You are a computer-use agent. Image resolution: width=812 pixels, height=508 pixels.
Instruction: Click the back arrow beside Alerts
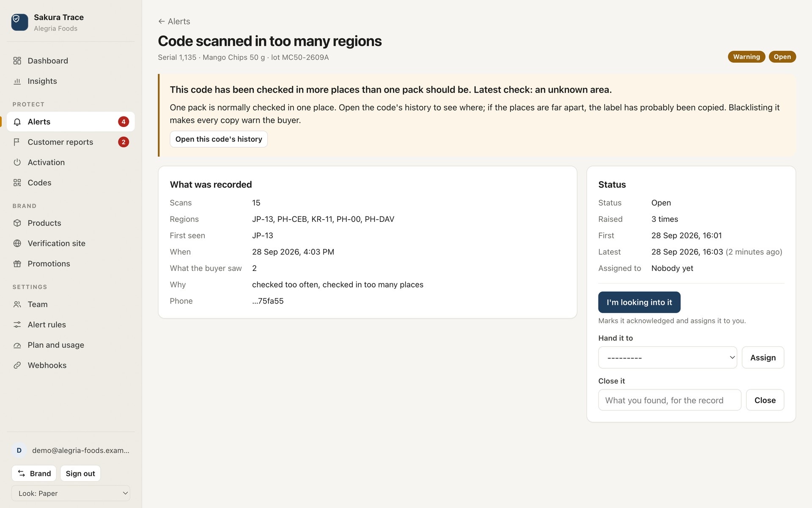click(x=161, y=21)
